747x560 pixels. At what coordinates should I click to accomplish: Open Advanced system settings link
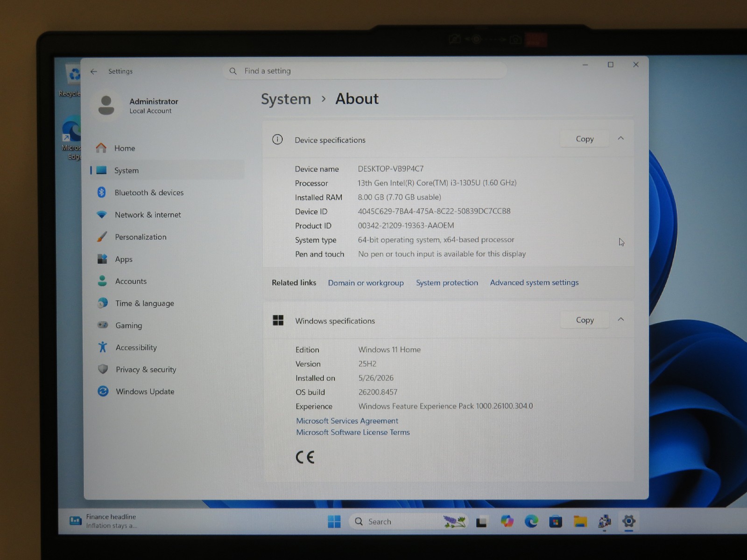(534, 282)
